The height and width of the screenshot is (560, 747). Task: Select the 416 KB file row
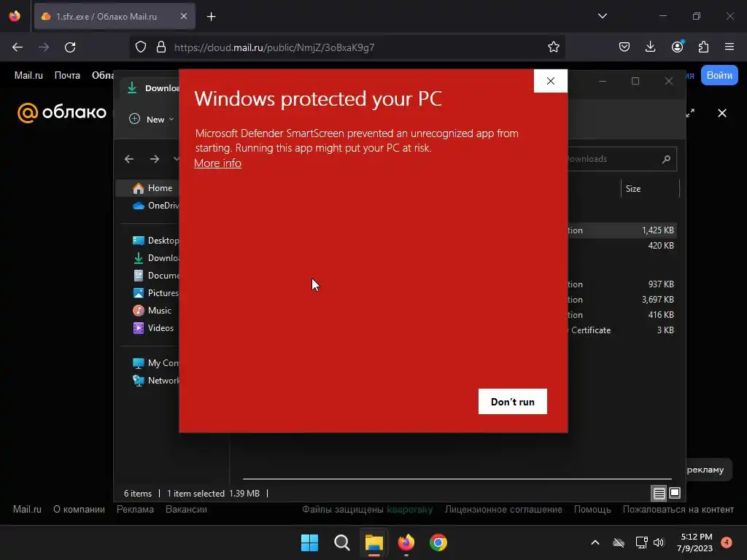[622, 315]
